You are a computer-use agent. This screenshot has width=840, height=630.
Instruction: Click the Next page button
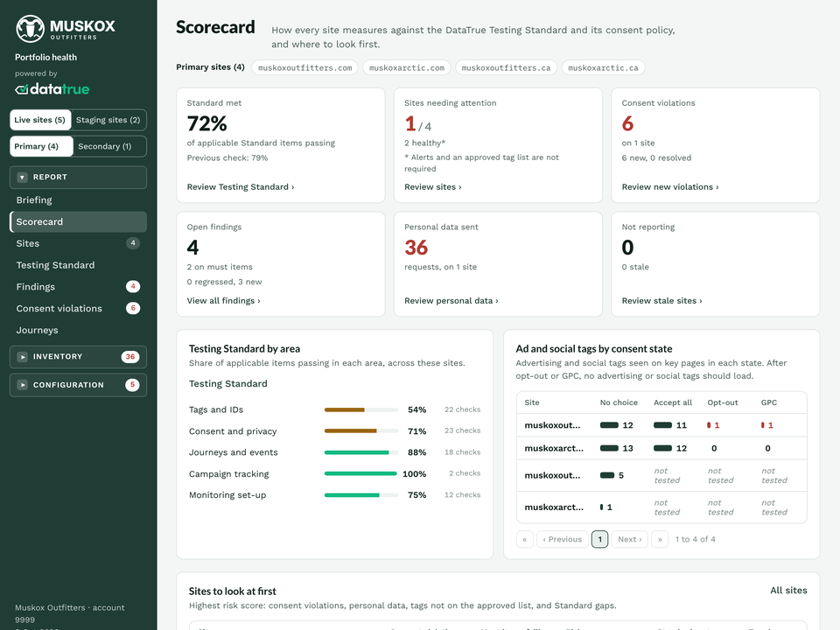click(x=629, y=540)
